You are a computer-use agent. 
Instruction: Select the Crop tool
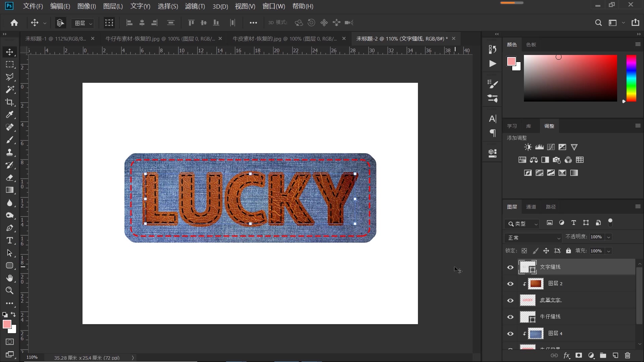point(9,102)
